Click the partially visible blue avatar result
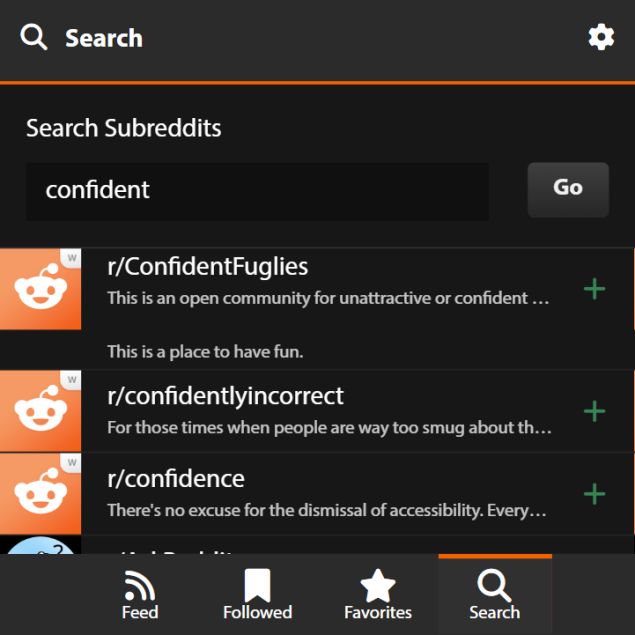Screen dimensions: 635x635 click(x=40, y=545)
